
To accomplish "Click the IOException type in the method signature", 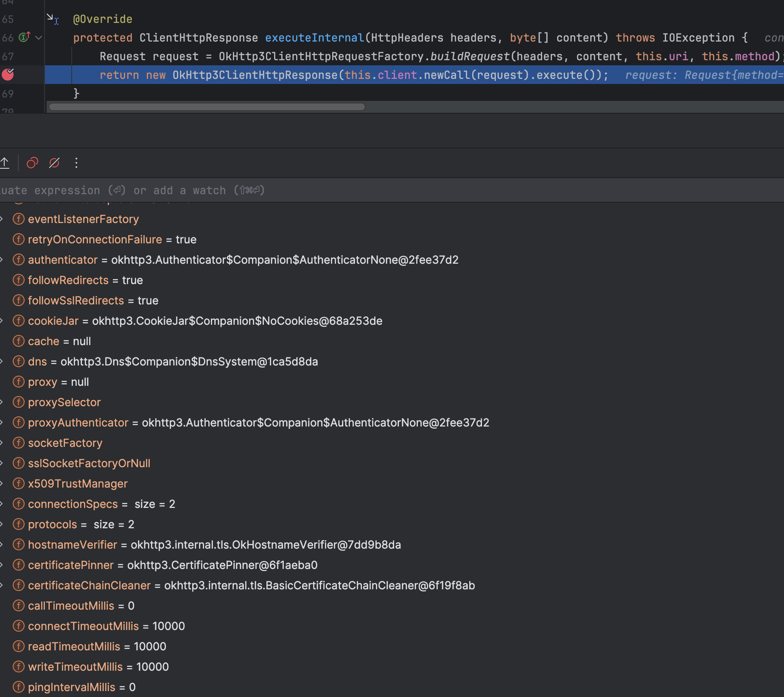I will coord(698,38).
